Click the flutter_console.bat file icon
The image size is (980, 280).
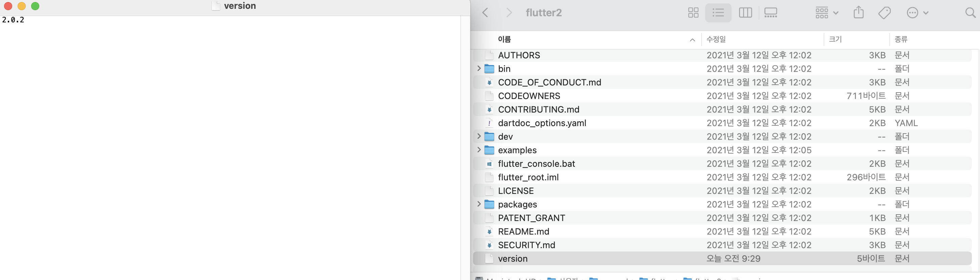489,163
